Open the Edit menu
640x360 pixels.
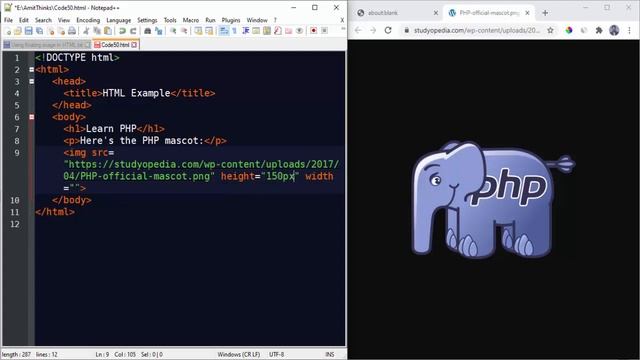(24, 20)
